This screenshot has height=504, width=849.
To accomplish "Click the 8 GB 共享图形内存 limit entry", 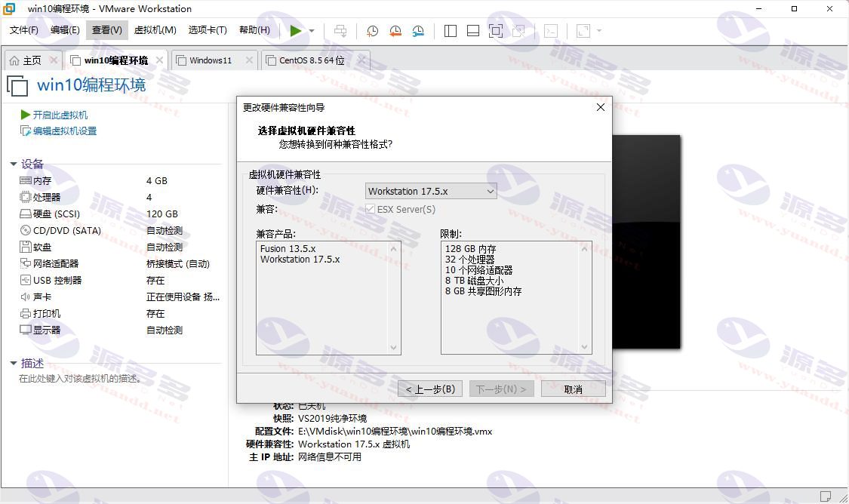I will tap(484, 291).
